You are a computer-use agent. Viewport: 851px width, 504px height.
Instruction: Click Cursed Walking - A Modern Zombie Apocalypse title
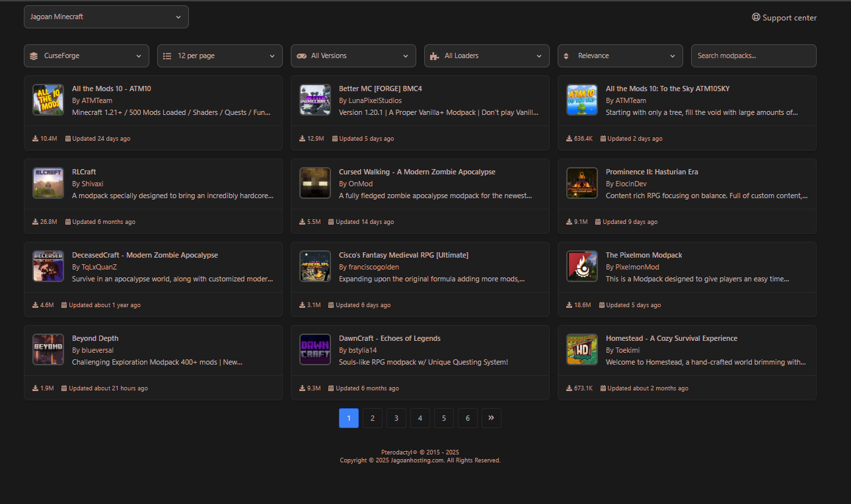click(x=417, y=172)
